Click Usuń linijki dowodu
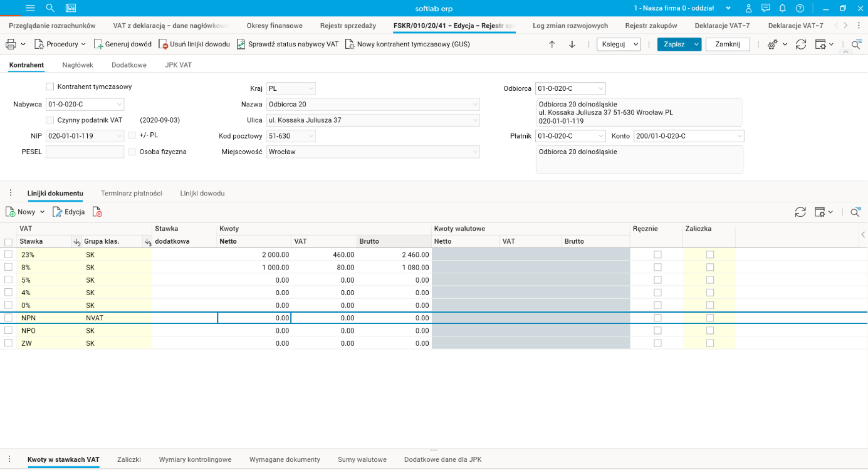This screenshot has height=470, width=868. 194,44
